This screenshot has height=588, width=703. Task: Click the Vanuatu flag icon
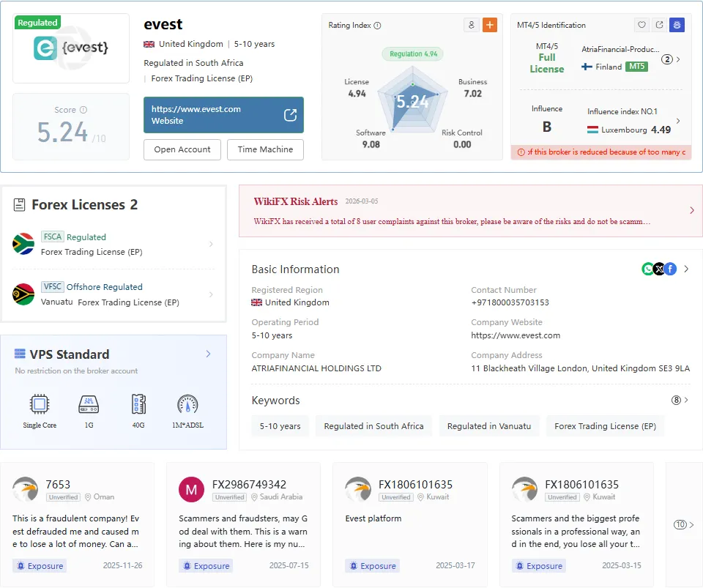[23, 294]
